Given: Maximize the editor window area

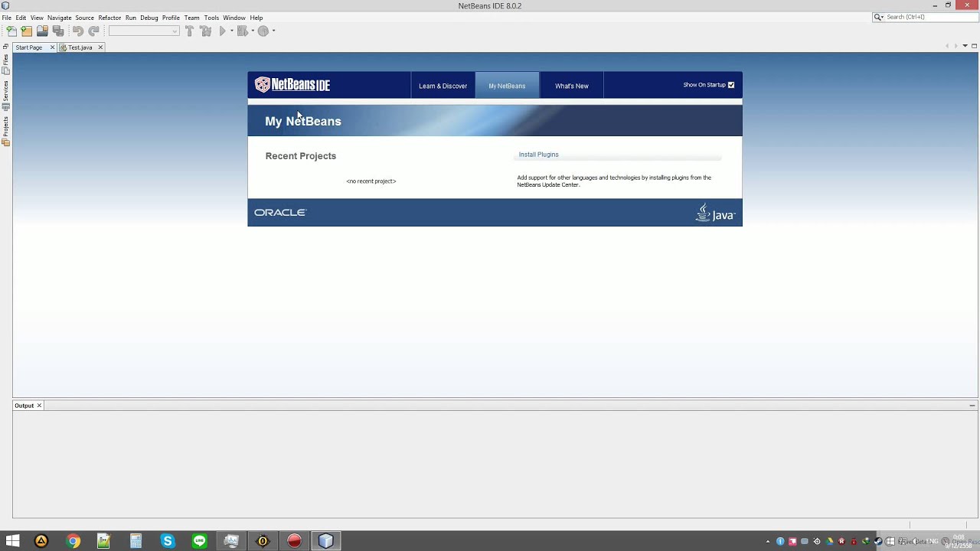Looking at the screenshot, I should click(974, 46).
